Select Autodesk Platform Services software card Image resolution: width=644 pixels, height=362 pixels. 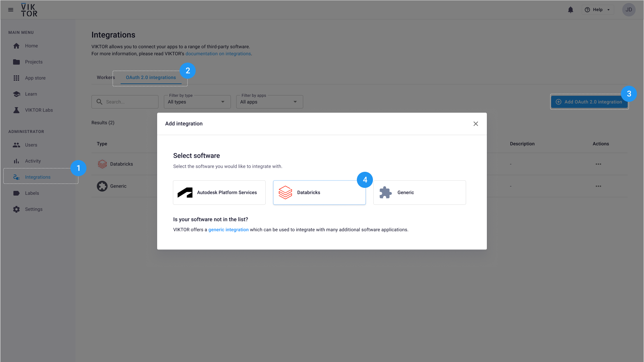click(219, 193)
